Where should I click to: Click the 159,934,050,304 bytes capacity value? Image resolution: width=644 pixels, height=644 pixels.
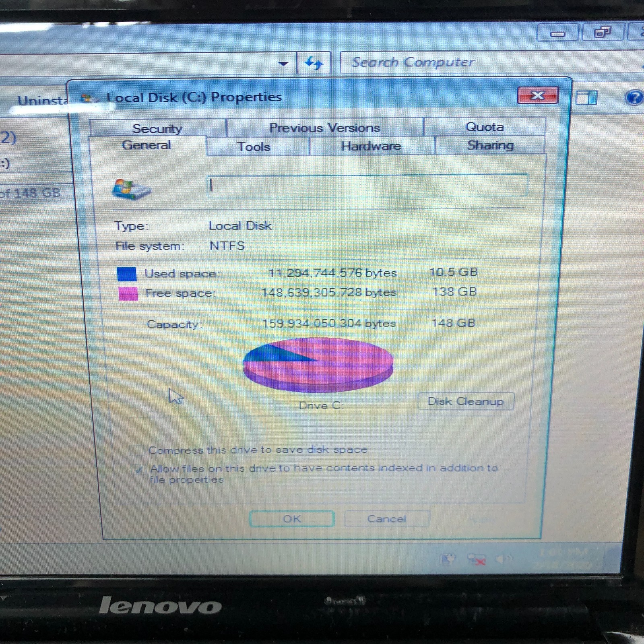coord(329,324)
